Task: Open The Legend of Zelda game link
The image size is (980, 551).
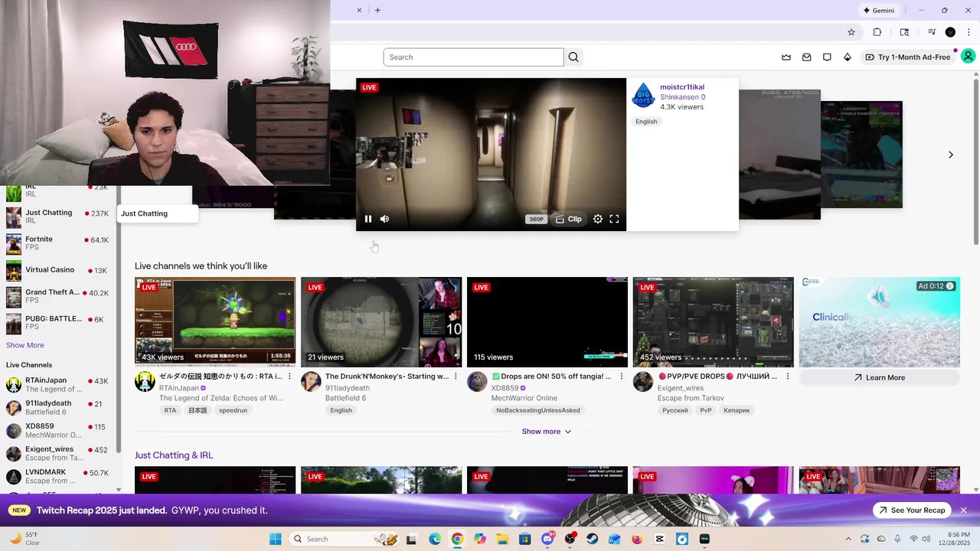Action: pos(220,398)
